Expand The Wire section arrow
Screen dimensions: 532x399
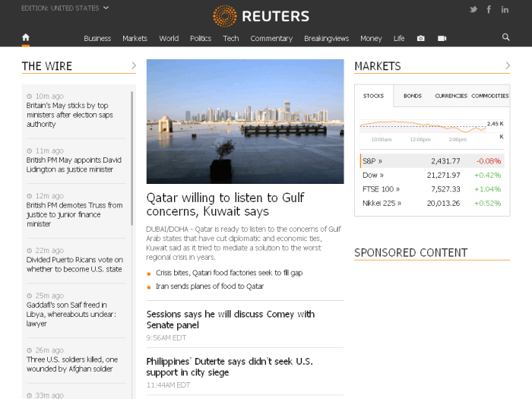pos(134,65)
